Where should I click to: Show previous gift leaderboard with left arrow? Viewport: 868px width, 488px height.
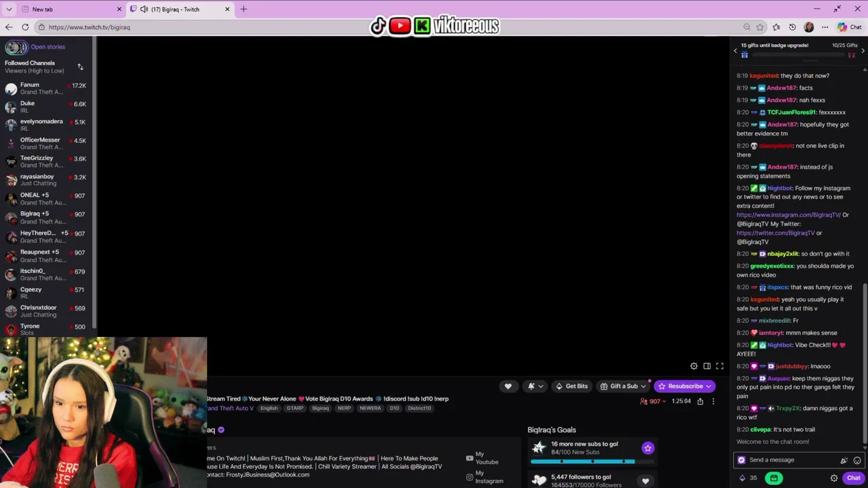(x=735, y=51)
